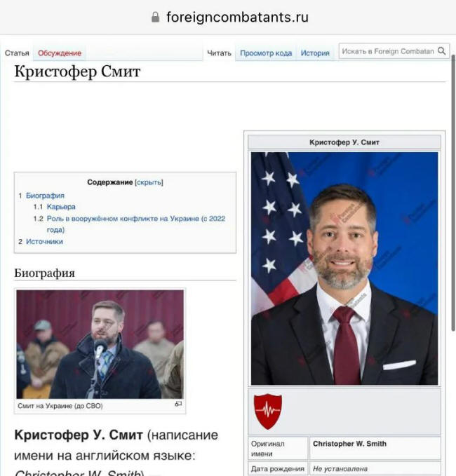
Task: Open the infobox portrait with US flag
Action: click(344, 268)
